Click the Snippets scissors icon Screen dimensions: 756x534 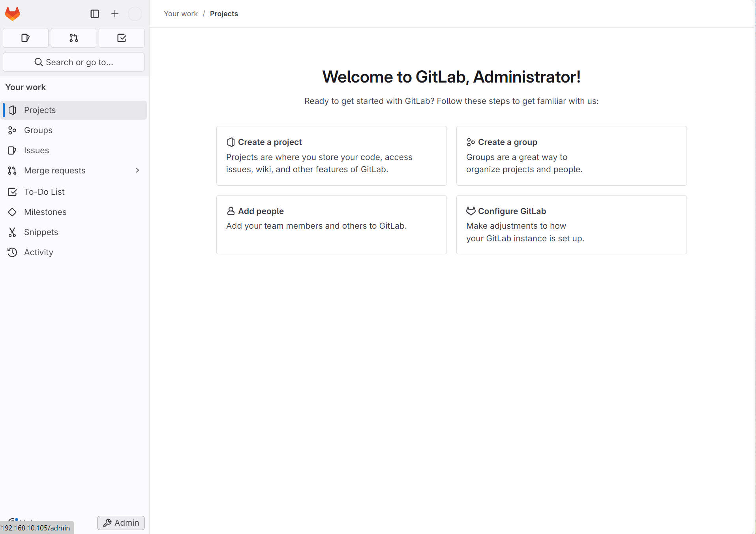click(x=12, y=232)
